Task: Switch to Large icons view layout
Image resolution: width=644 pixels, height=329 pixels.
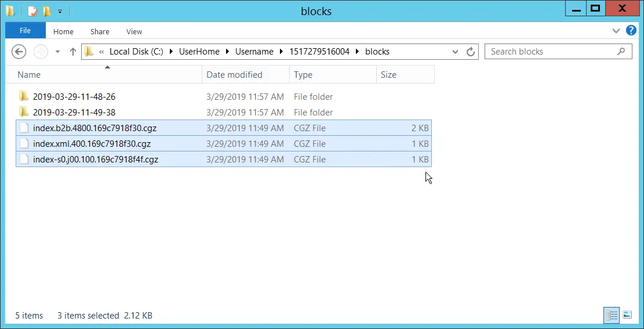Action: 627,315
